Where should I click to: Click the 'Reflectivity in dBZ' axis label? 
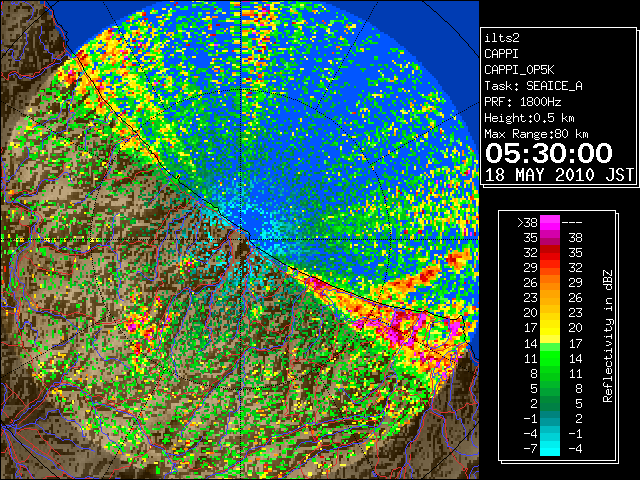pos(608,336)
